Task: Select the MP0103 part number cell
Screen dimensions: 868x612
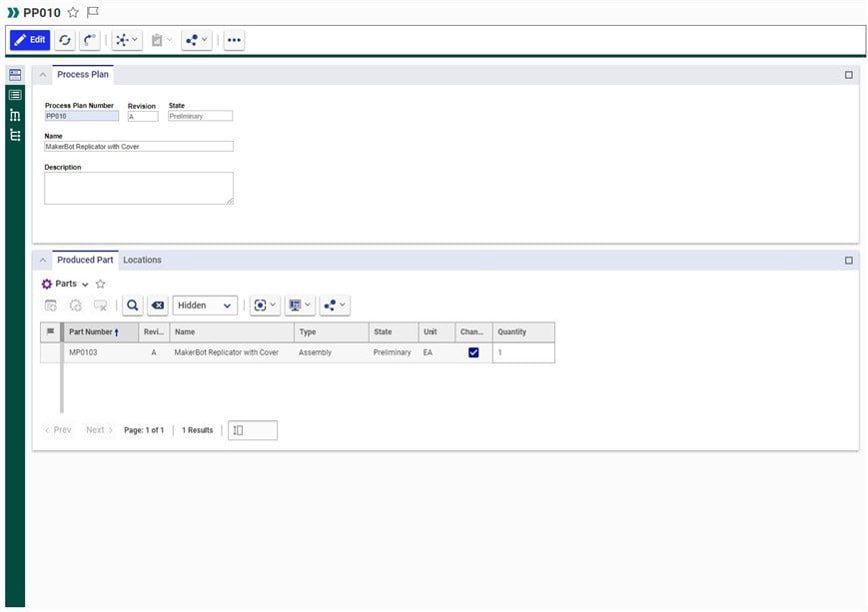Action: tap(100, 352)
